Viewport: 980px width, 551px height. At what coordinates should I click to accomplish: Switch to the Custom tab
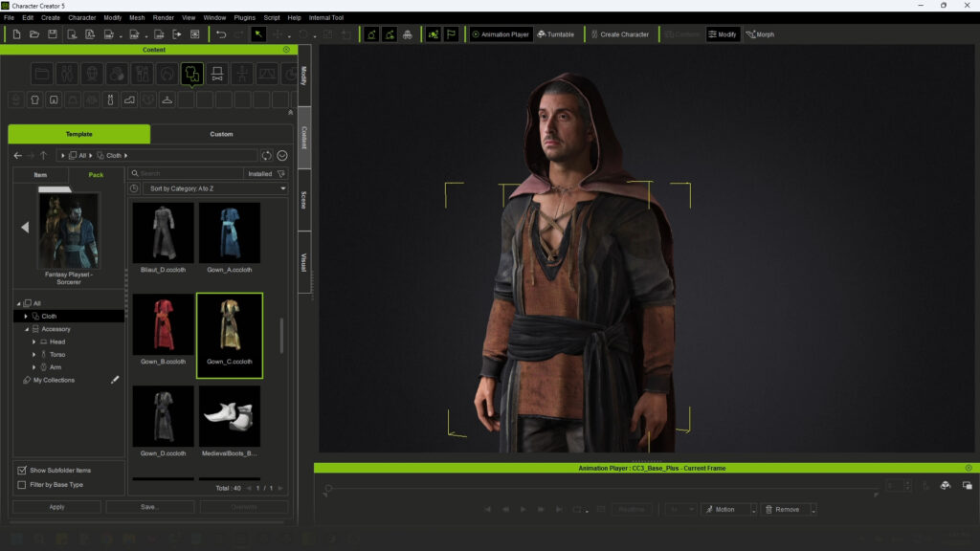[221, 134]
